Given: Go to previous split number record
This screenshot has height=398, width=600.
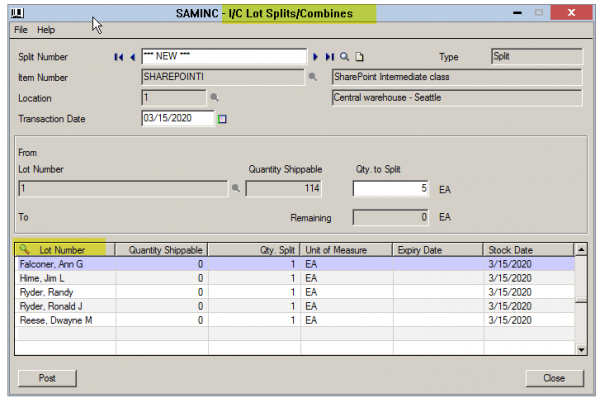Looking at the screenshot, I should pos(132,57).
